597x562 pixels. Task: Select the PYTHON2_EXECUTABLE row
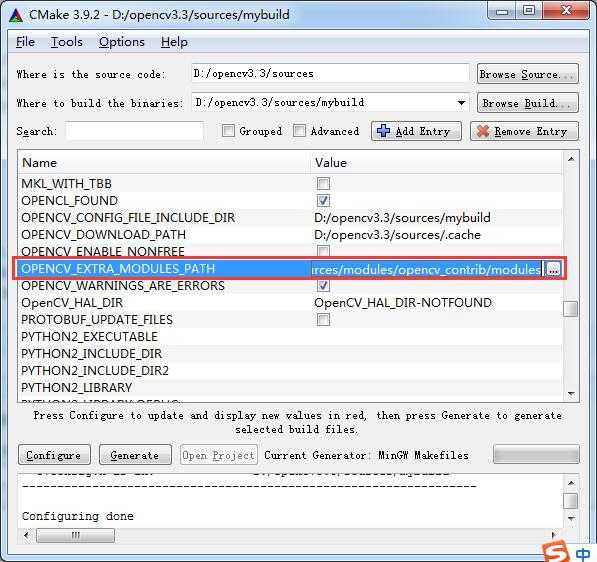(x=289, y=337)
